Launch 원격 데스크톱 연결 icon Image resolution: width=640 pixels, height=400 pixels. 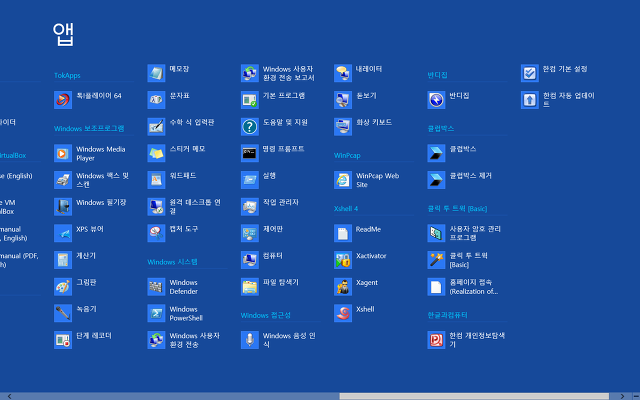tap(156, 207)
